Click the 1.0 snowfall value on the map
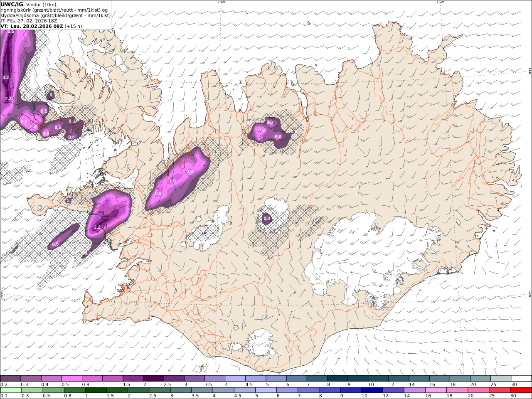This screenshot has width=532, height=399. pos(172,181)
